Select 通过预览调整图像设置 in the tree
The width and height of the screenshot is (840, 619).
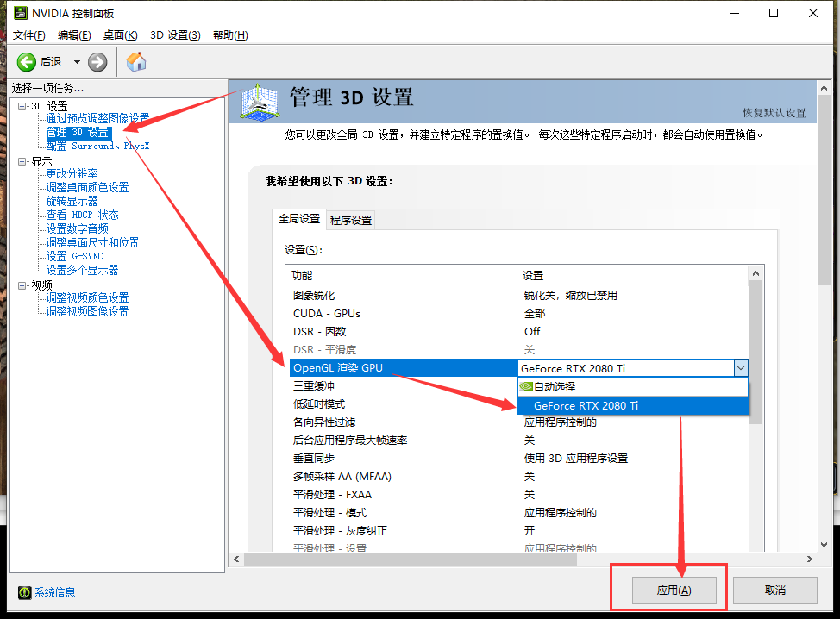coord(97,118)
